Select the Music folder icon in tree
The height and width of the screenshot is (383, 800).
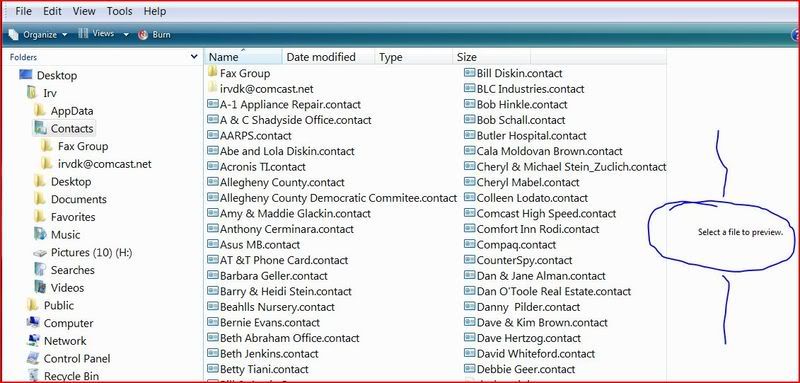click(x=40, y=234)
